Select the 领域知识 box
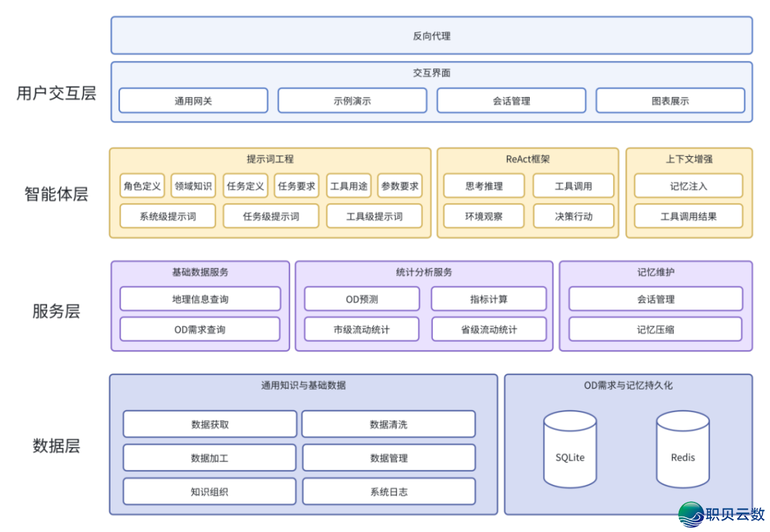The image size is (770, 532). pos(193,186)
